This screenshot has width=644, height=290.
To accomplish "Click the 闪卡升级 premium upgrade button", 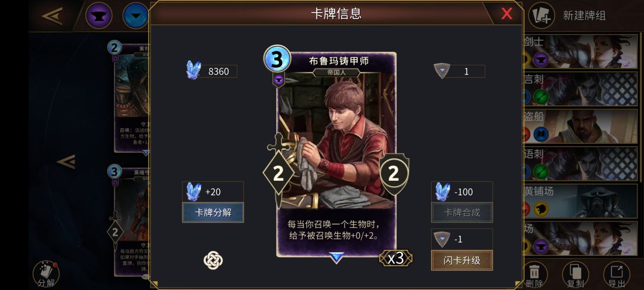I will pos(462,260).
